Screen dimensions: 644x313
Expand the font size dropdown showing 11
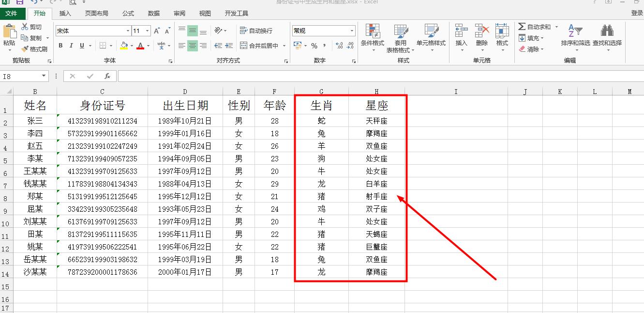[x=146, y=30]
